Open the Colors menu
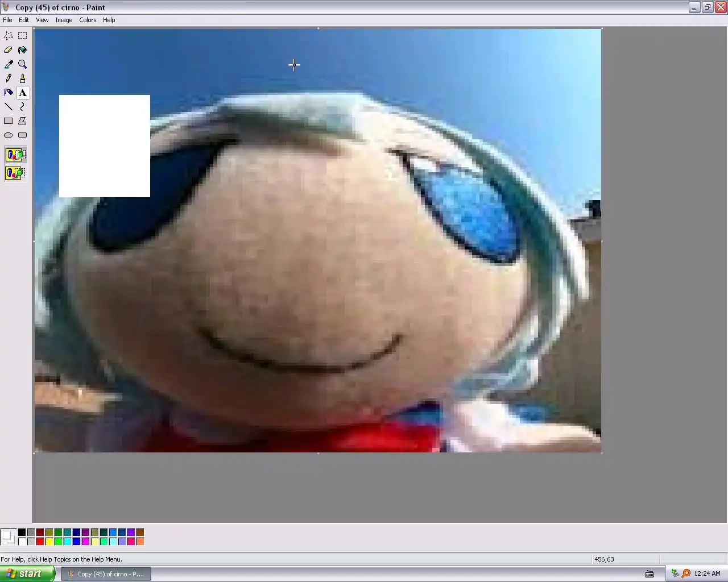The height and width of the screenshot is (582, 728). (x=88, y=20)
